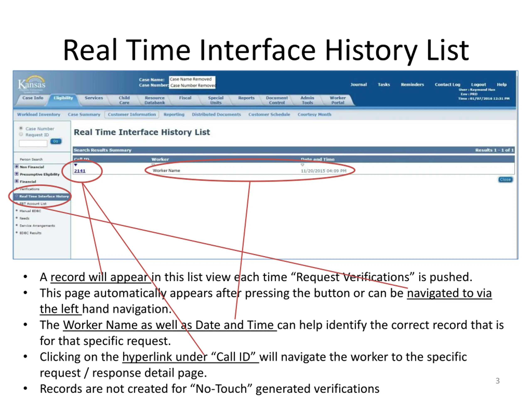532x399 pixels.
Task: Open Courtesy Month submenu
Action: (x=315, y=115)
